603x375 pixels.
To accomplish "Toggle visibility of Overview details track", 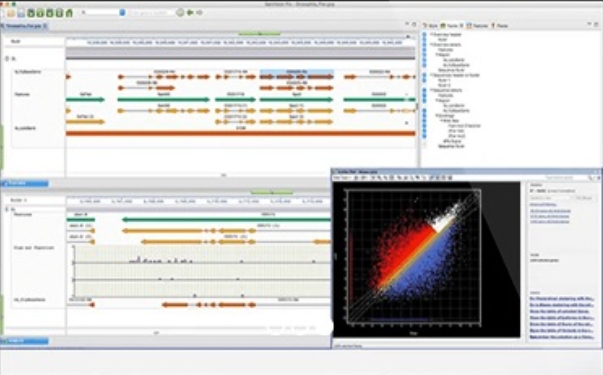I will pyautogui.click(x=425, y=45).
